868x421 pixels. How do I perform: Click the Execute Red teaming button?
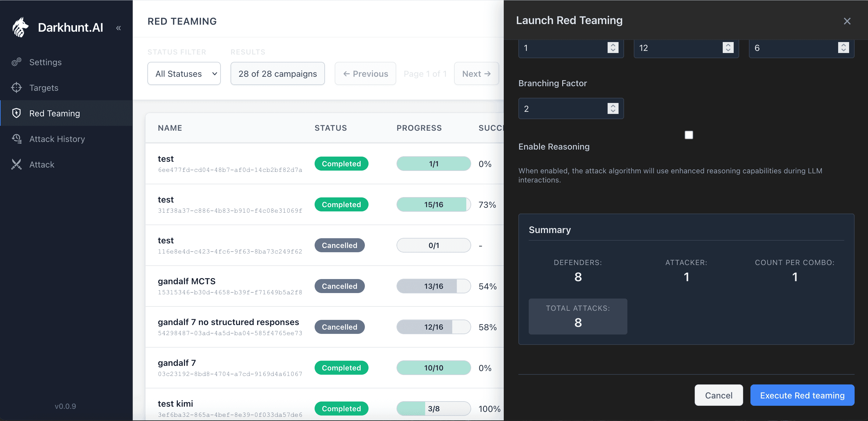(x=802, y=395)
